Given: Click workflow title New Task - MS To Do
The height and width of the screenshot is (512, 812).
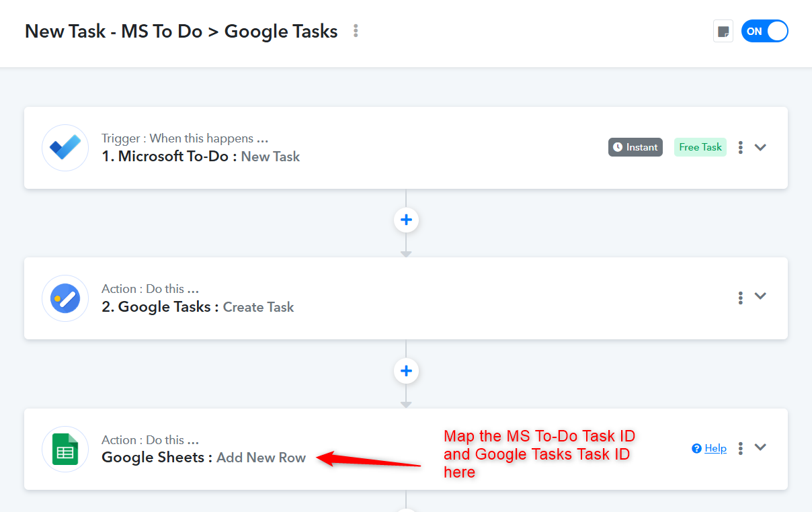Looking at the screenshot, I should point(181,31).
